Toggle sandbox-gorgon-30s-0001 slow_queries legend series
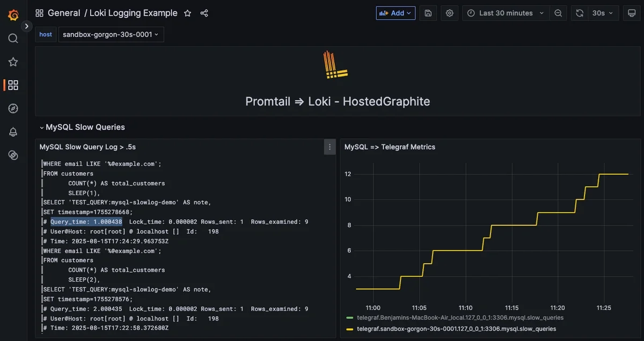The image size is (644, 341). (x=456, y=329)
